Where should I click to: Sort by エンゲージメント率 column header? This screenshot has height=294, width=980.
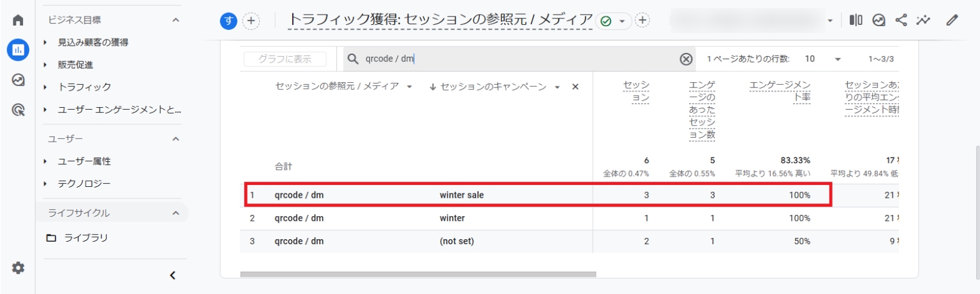(x=780, y=92)
